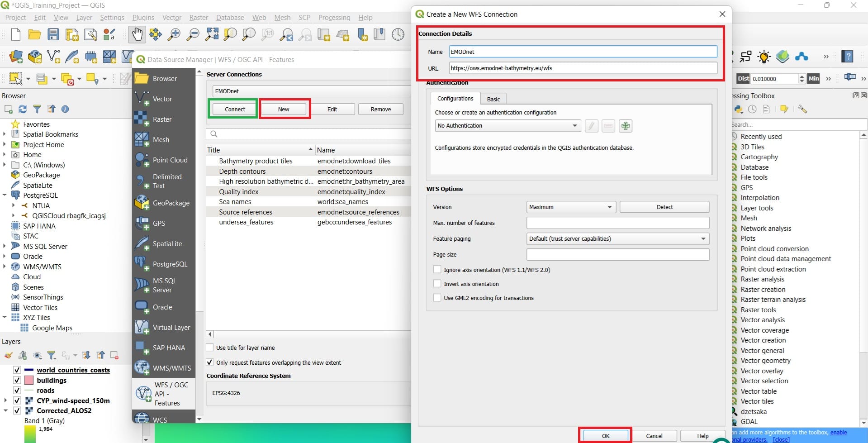Click the Processing Toolbox History clock icon

tap(752, 109)
